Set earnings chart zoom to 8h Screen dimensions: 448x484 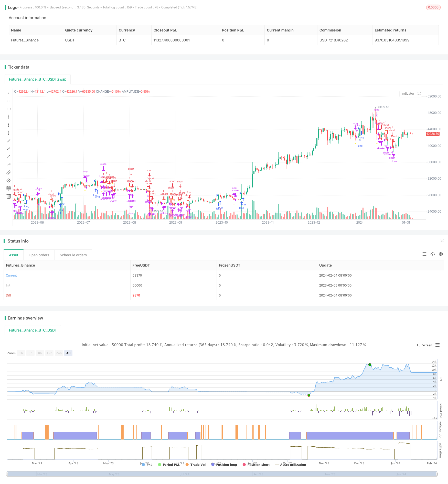(40, 353)
